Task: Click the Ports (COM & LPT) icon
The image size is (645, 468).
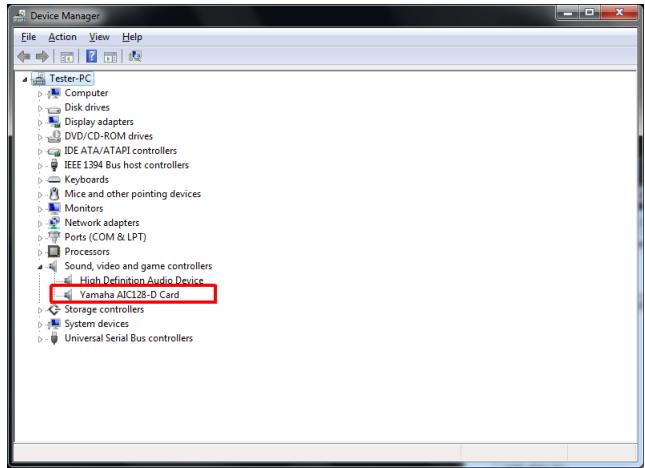Action: [54, 237]
